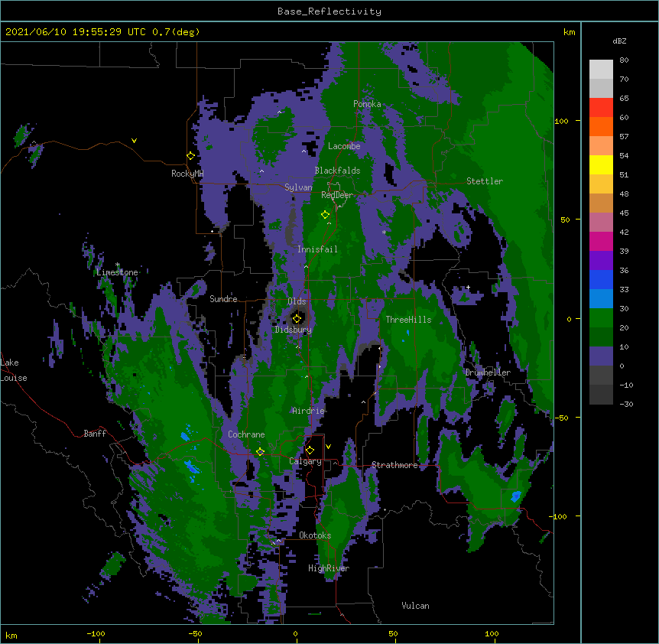Click the Banff label
Image resolution: width=659 pixels, height=644 pixels.
pos(95,434)
